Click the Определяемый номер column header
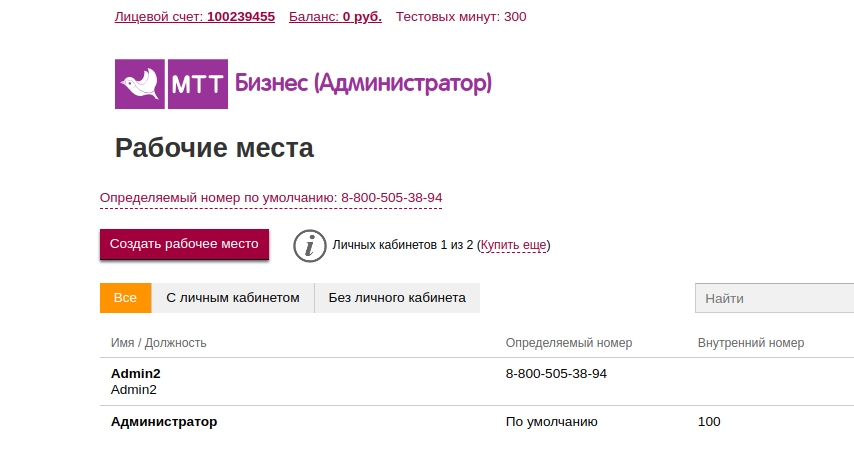This screenshot has width=854, height=452. coord(569,343)
